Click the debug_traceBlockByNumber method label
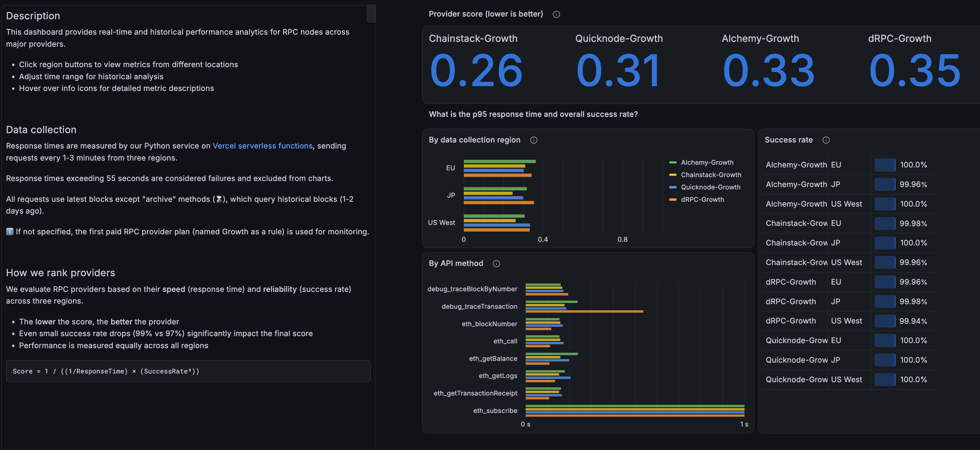Image resolution: width=980 pixels, height=450 pixels. pyautogui.click(x=472, y=289)
